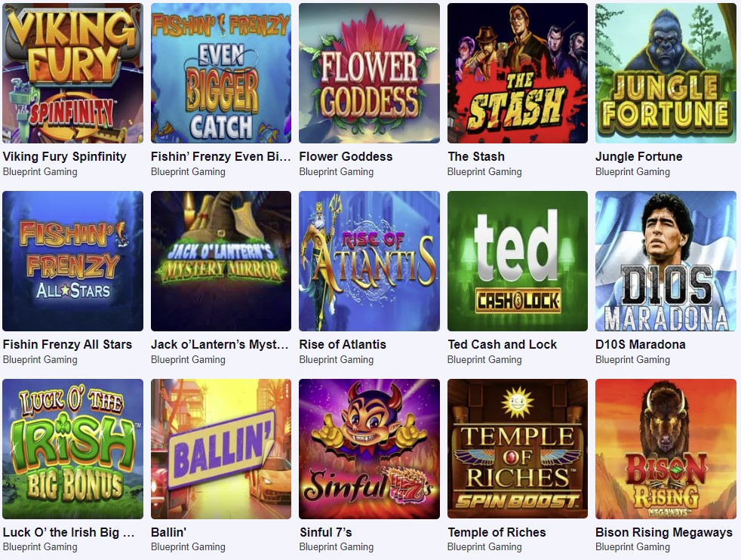Open the Flower Goddess game thumbnail
741x560 pixels.
[x=369, y=73]
